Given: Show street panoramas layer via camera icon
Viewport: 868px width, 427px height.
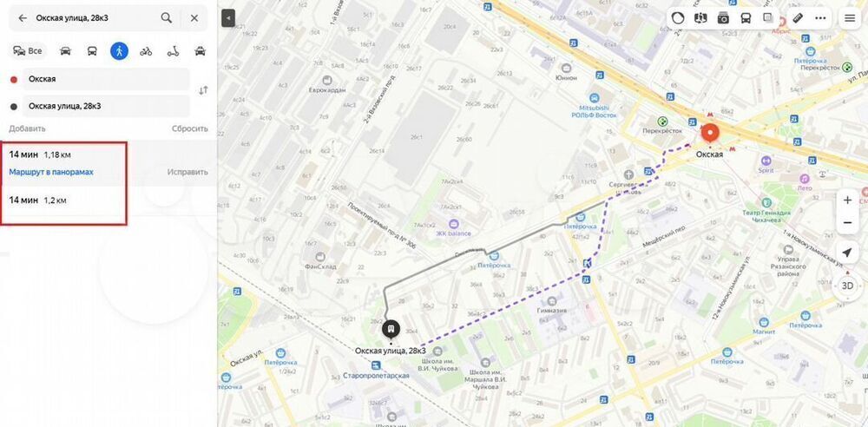Looking at the screenshot, I should click(723, 17).
